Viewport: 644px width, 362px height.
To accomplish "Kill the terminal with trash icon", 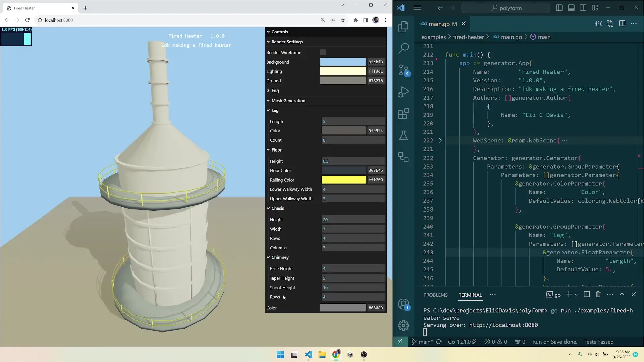I will [598, 294].
